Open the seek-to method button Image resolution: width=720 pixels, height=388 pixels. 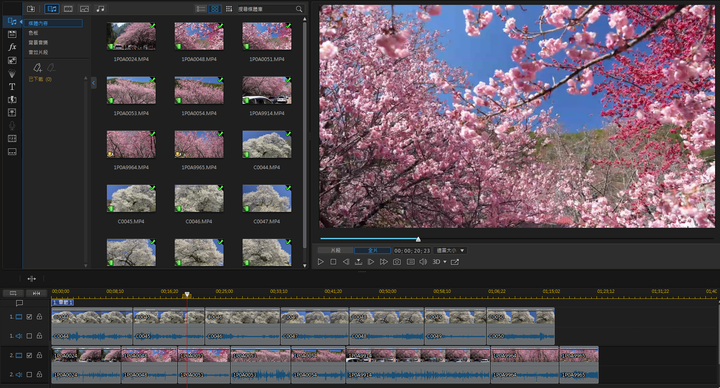click(x=358, y=262)
